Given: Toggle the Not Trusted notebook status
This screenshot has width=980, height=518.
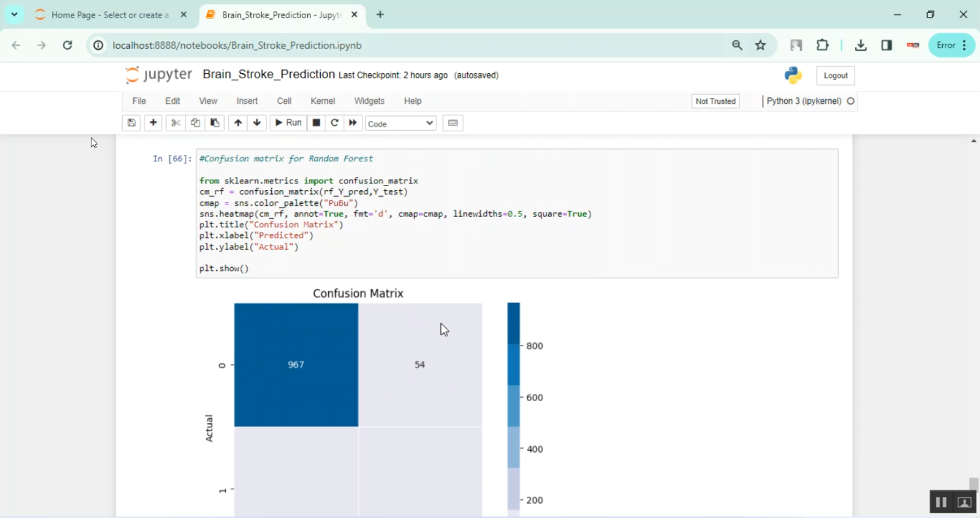Looking at the screenshot, I should point(715,101).
